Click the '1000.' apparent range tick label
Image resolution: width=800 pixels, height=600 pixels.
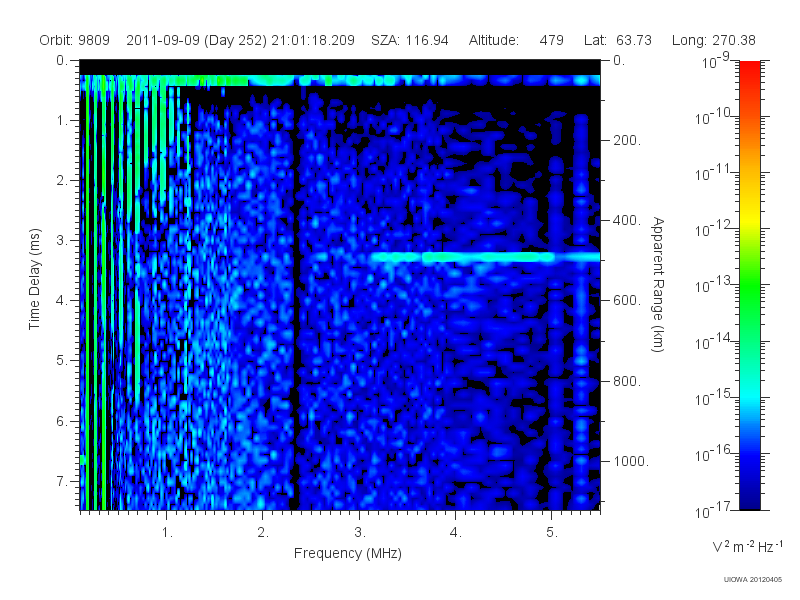click(x=631, y=461)
